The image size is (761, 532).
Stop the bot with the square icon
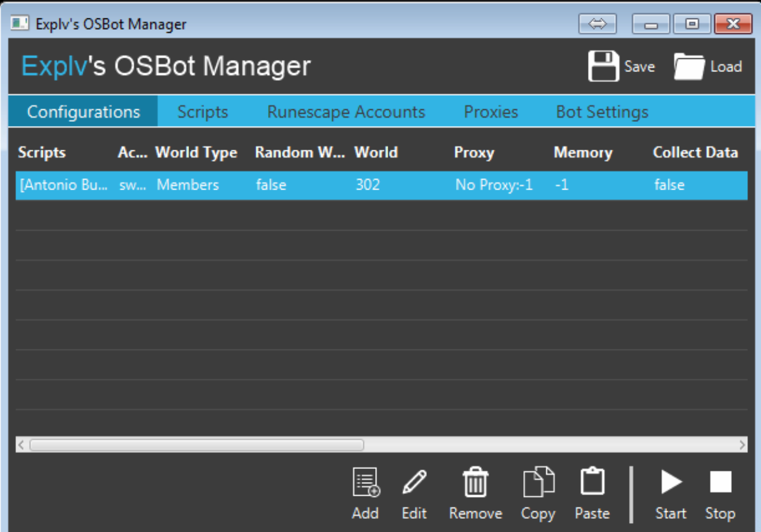point(721,481)
